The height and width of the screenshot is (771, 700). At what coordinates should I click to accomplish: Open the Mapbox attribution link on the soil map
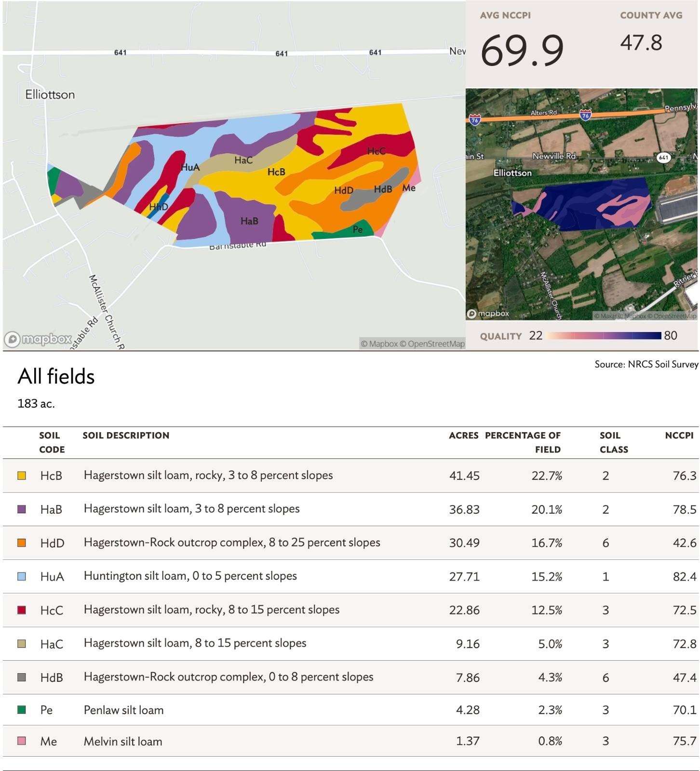click(379, 344)
